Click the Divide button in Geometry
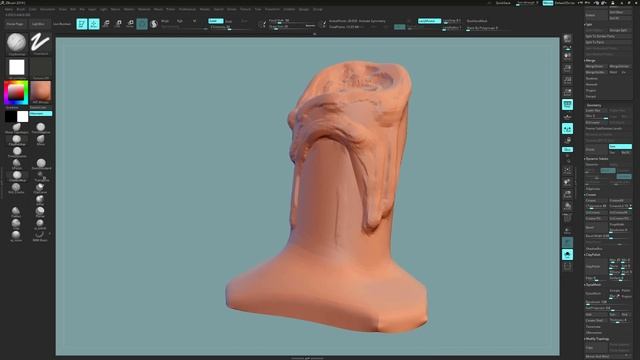 pyautogui.click(x=596, y=149)
